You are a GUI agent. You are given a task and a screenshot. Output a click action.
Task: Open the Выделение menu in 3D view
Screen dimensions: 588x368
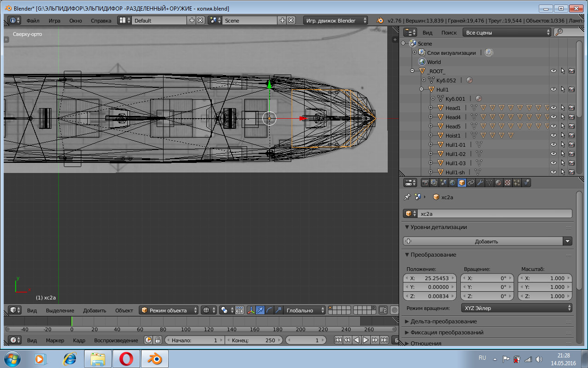coord(60,310)
